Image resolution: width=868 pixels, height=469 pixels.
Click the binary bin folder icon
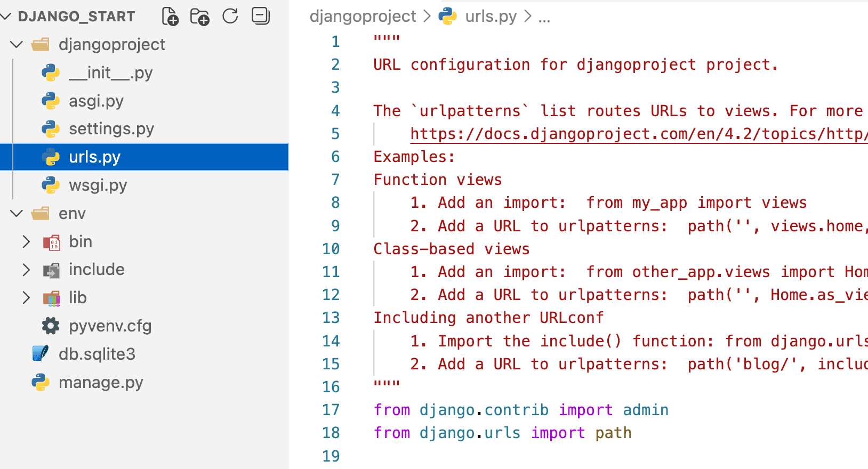pyautogui.click(x=51, y=242)
